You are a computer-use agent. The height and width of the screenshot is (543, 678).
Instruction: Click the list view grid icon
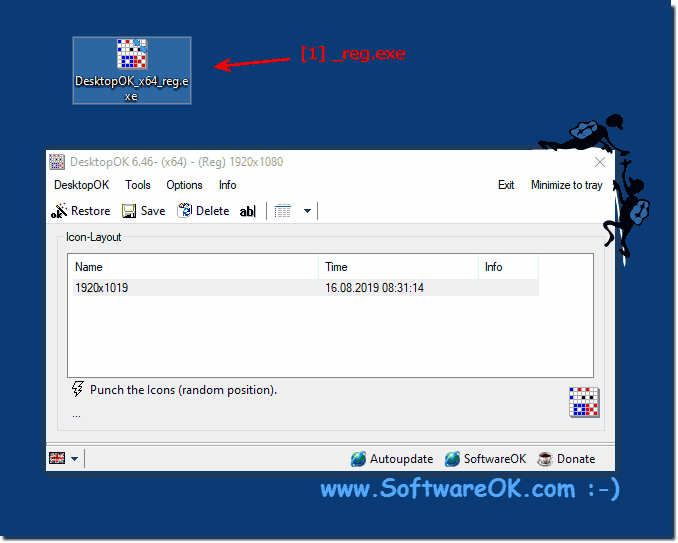click(x=283, y=211)
